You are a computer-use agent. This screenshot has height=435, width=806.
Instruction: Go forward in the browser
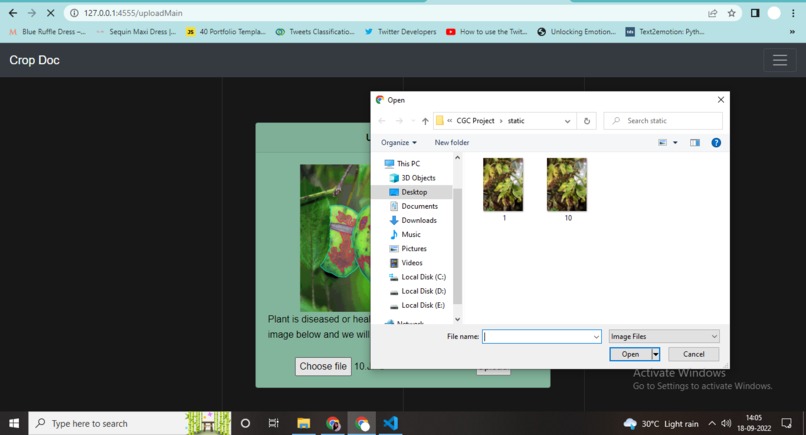coord(32,13)
